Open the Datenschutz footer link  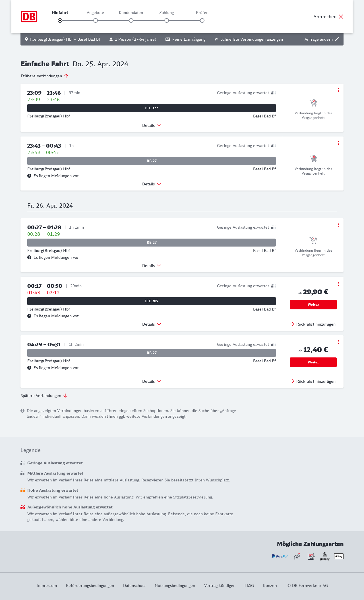(134, 585)
